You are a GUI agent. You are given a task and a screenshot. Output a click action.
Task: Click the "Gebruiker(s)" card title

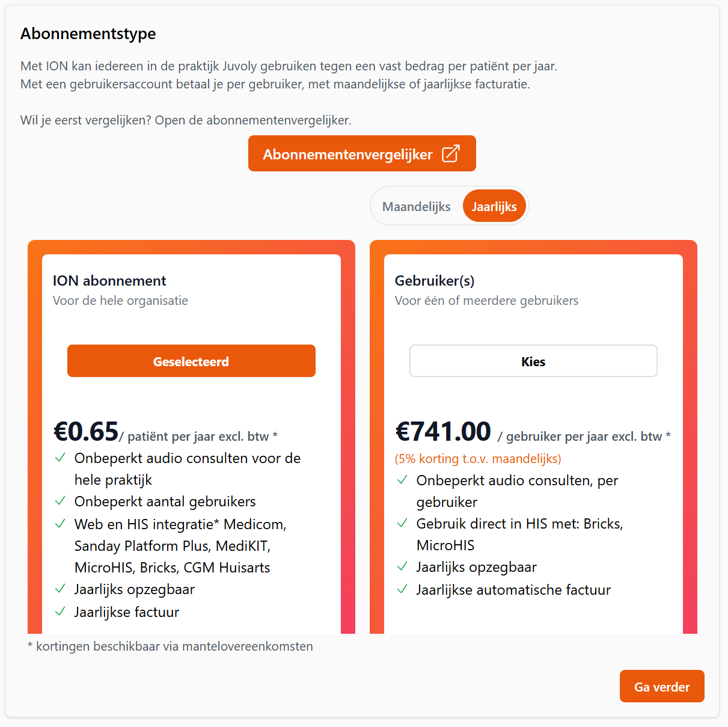tap(435, 281)
